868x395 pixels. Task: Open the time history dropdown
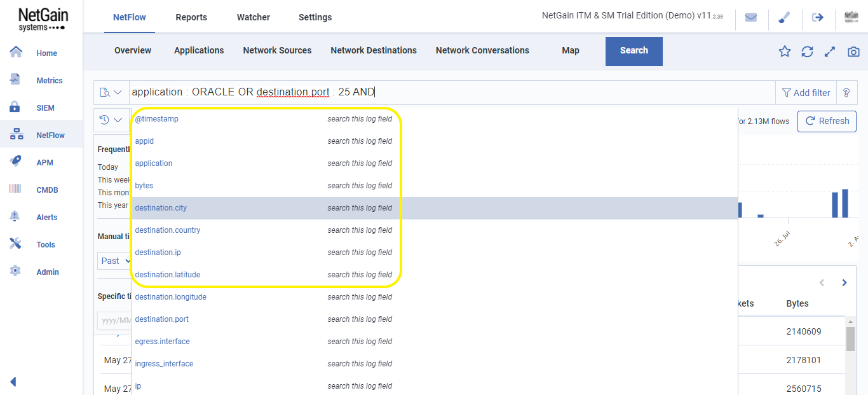(x=111, y=120)
